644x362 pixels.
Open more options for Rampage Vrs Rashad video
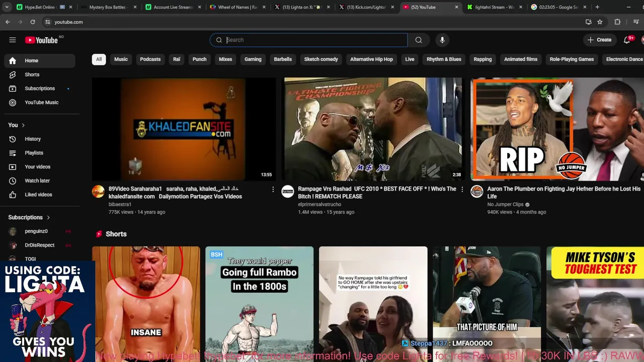pos(462,190)
